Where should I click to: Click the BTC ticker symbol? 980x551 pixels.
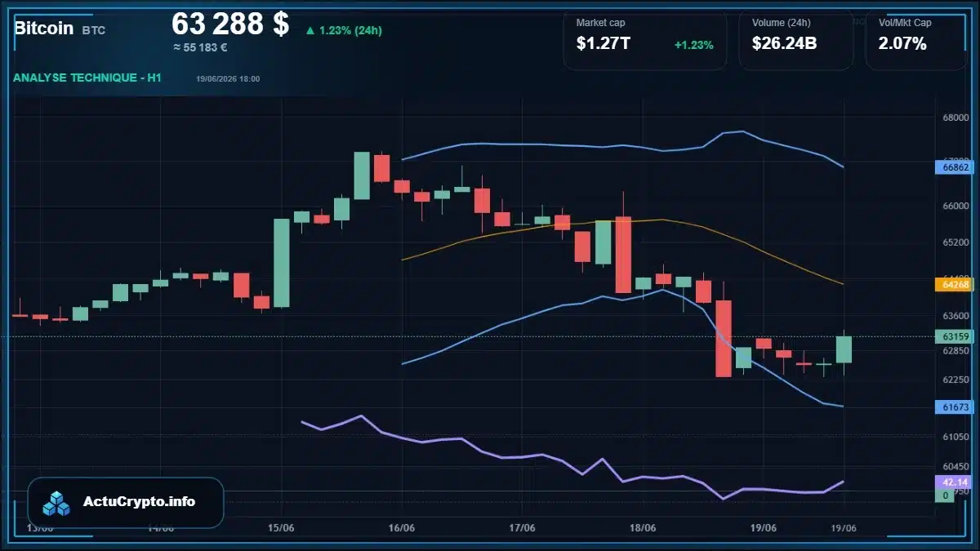[93, 30]
